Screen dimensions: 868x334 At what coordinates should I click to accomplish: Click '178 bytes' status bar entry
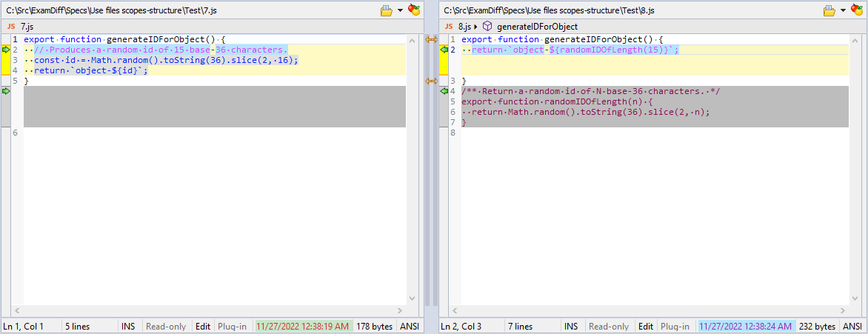(x=375, y=327)
